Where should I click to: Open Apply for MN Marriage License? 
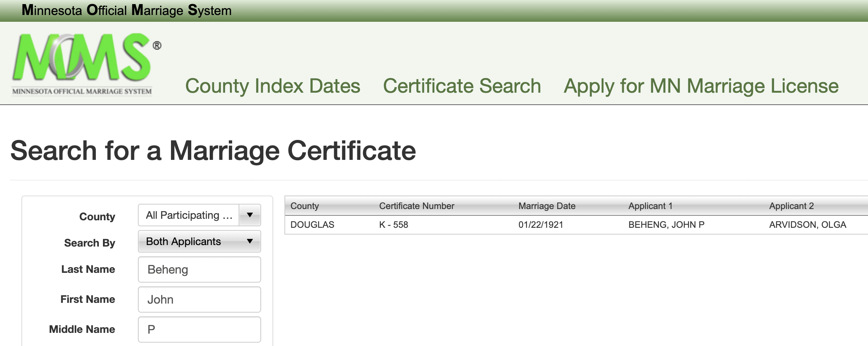click(x=701, y=86)
